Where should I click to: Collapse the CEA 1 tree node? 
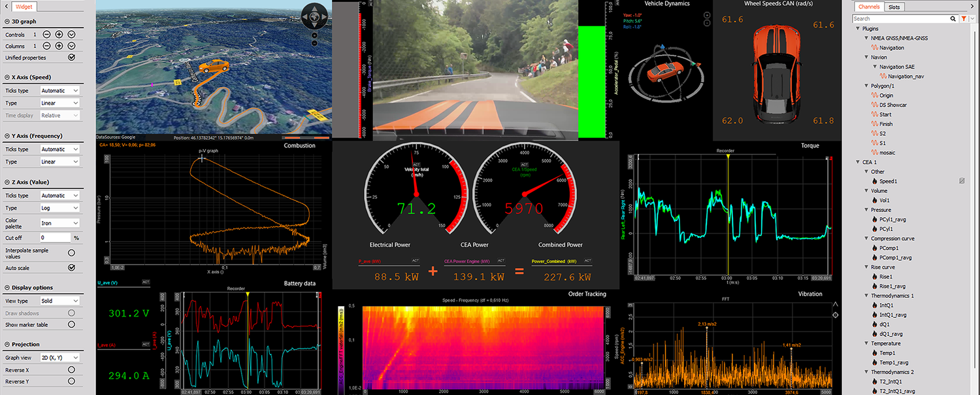tap(858, 162)
